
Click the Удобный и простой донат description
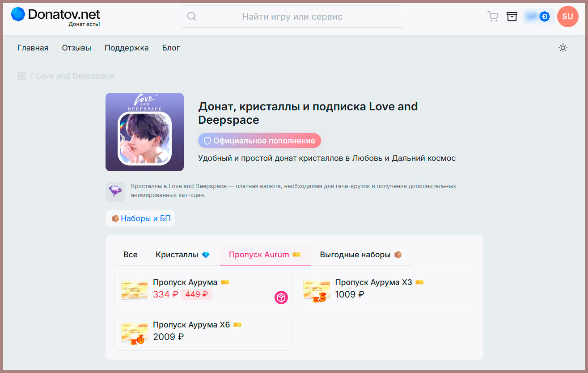point(327,158)
